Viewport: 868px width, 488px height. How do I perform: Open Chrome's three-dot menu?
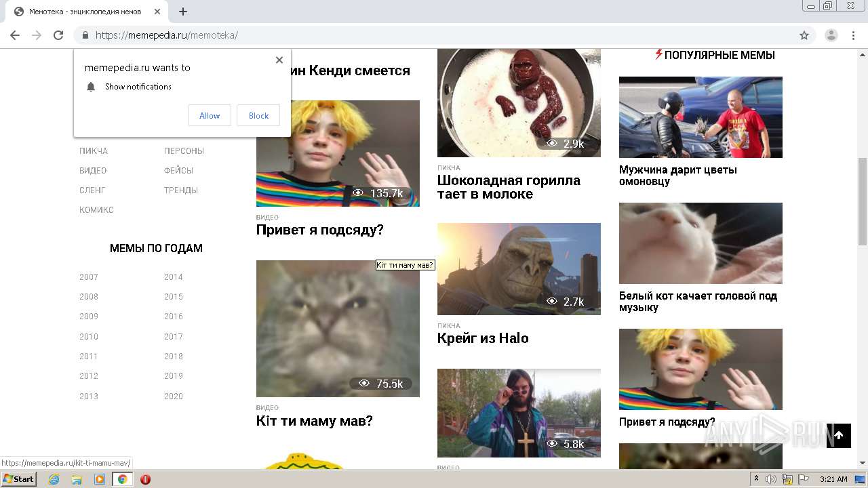coord(853,35)
